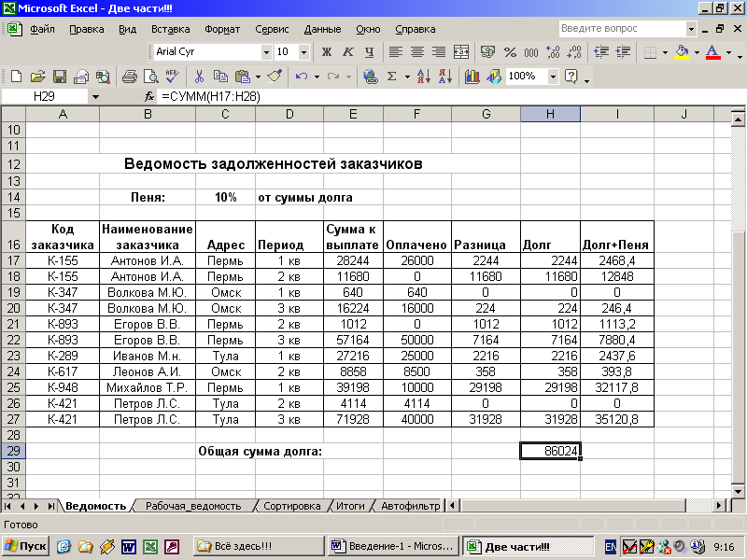Click the Name Box showing H29

pyautogui.click(x=43, y=96)
